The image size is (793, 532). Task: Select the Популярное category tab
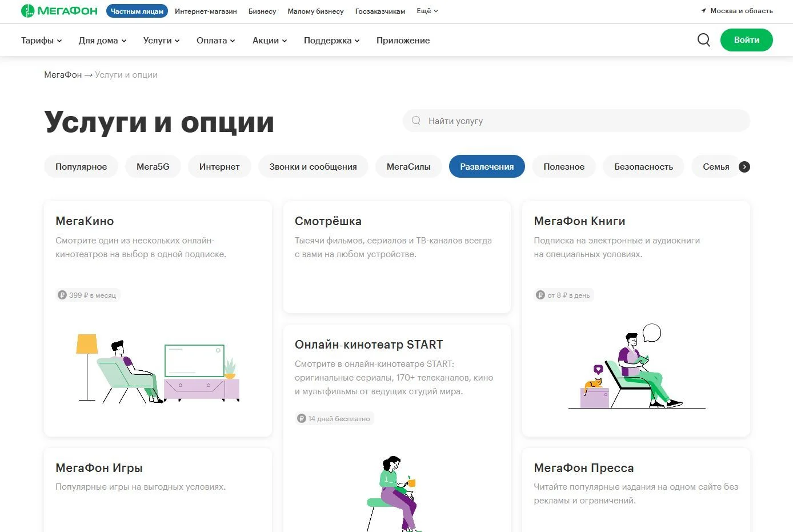tap(81, 166)
